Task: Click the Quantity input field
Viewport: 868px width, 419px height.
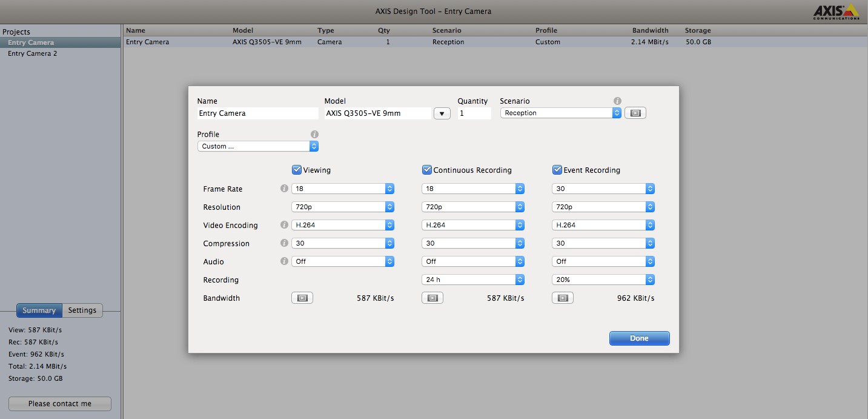Action: [474, 113]
